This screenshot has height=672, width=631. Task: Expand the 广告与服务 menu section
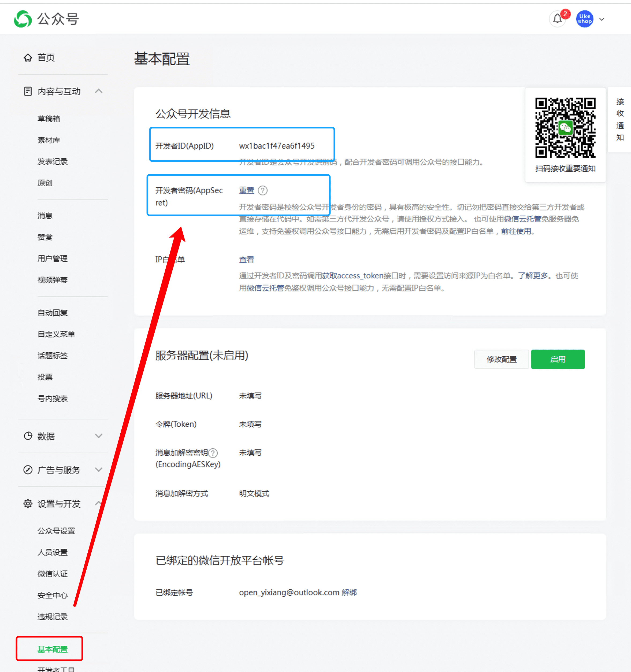(99, 470)
